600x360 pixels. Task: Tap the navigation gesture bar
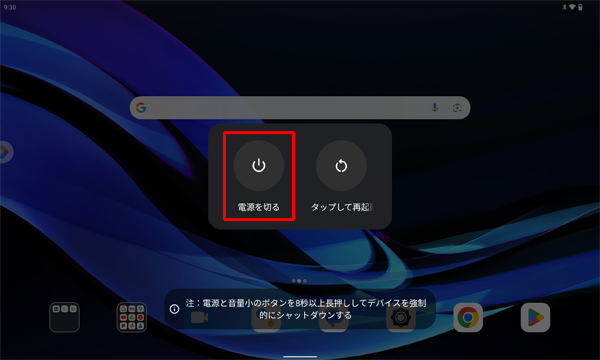(300, 357)
